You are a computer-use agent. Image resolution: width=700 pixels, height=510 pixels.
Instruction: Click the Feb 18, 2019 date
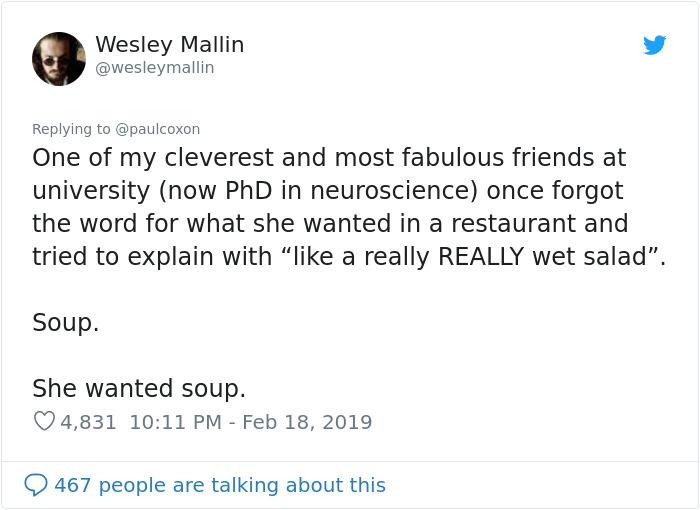click(305, 422)
